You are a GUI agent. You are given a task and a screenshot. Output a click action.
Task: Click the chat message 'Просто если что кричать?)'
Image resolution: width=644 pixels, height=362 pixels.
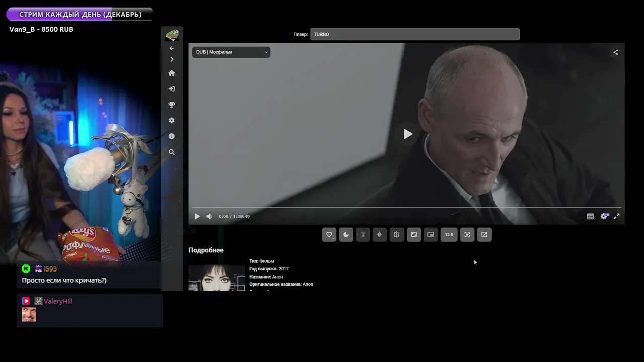64,280
